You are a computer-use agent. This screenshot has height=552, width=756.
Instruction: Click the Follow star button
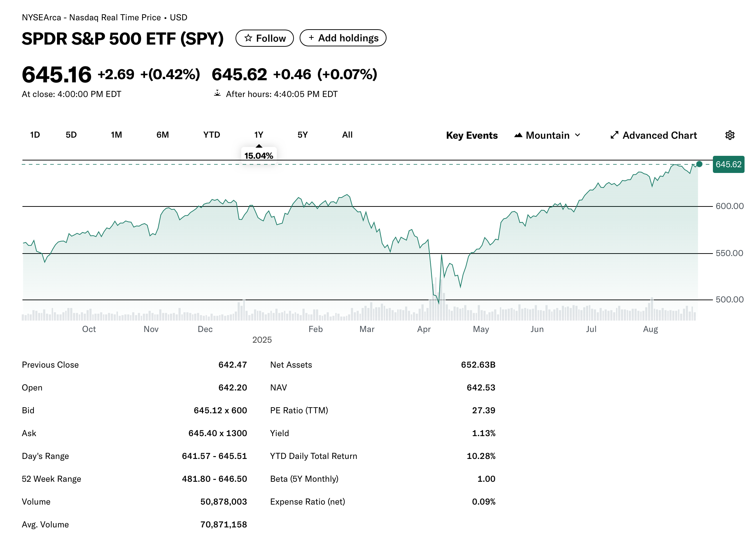(265, 38)
